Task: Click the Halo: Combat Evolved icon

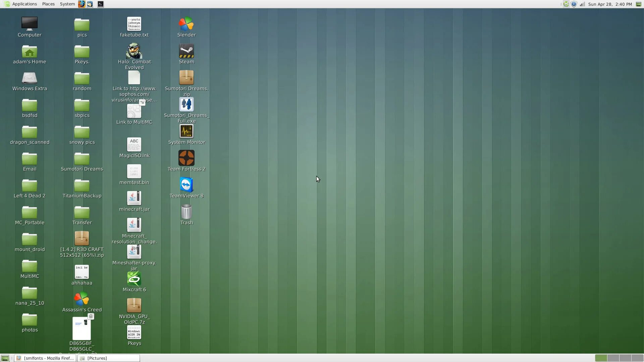Action: tap(134, 51)
